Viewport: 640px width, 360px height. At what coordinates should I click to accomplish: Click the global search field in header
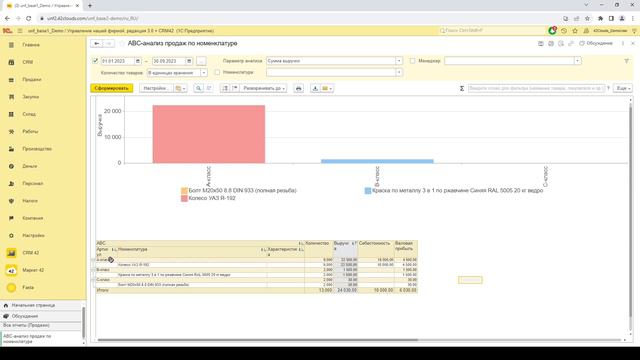point(492,31)
